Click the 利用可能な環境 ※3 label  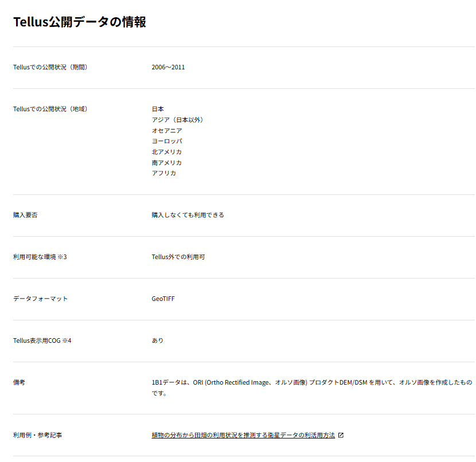pyautogui.click(x=40, y=257)
